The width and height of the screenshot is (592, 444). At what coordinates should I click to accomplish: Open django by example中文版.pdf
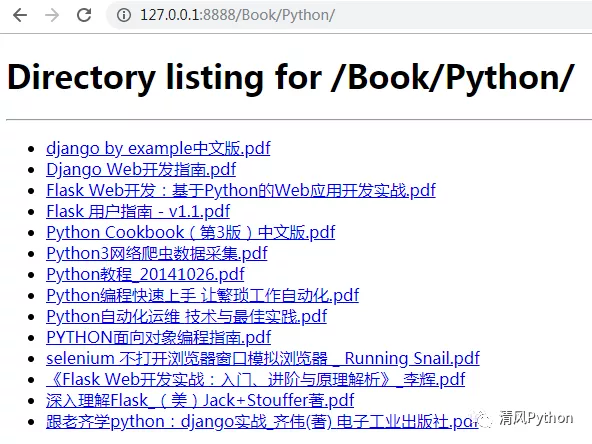pyautogui.click(x=158, y=148)
